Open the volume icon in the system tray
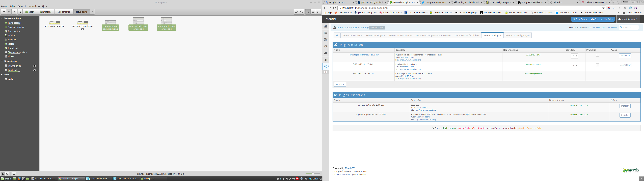The image size is (644, 181). pyautogui.click(x=293, y=178)
